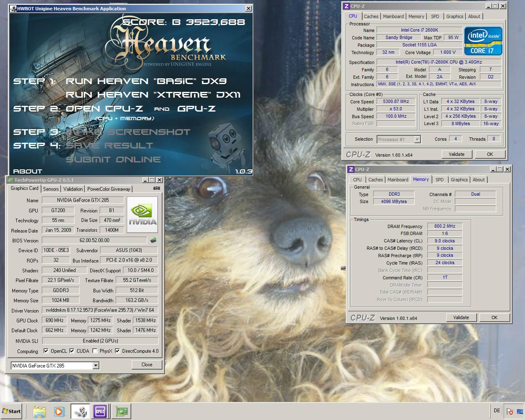The height and width of the screenshot is (420, 525).
Task: Switch to the GPU-Z taskbar icon
Action: pos(121,411)
